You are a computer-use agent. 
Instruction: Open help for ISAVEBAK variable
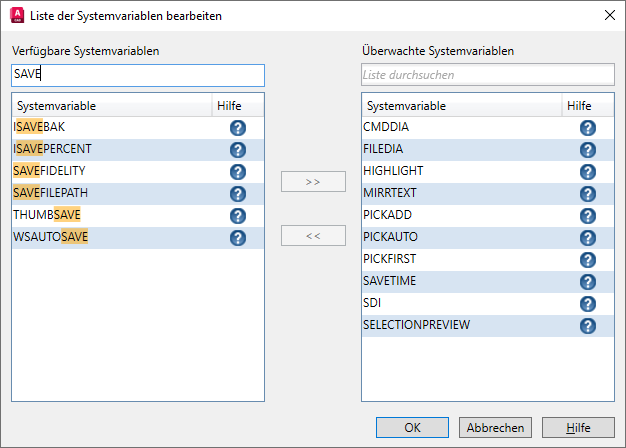238,128
